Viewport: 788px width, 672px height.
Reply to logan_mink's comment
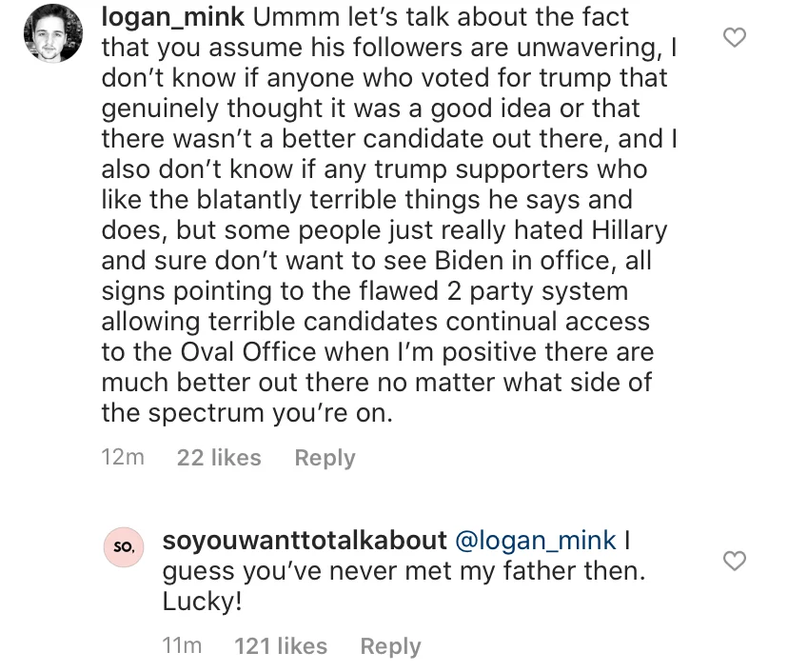pos(325,458)
